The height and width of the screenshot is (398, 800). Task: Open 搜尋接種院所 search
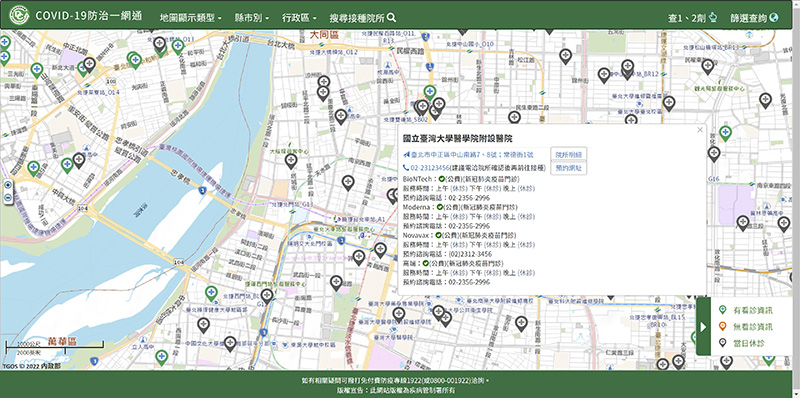coord(363,18)
